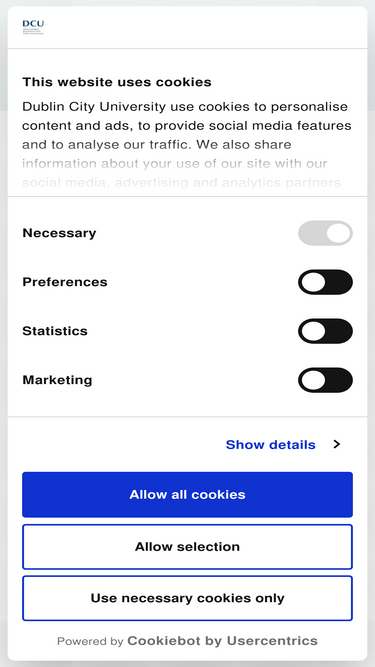Turn on the Statistics cookies switch
375x667 pixels.
click(x=325, y=331)
